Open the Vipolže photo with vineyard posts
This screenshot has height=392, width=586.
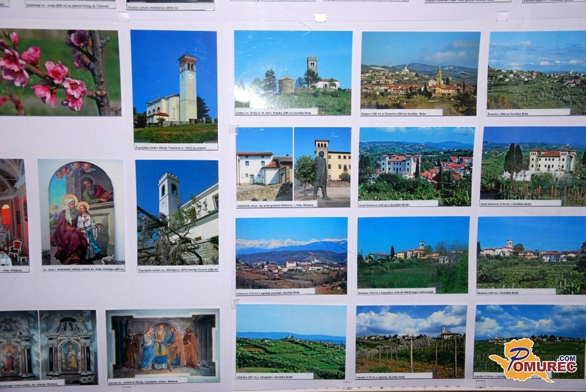tap(411, 338)
